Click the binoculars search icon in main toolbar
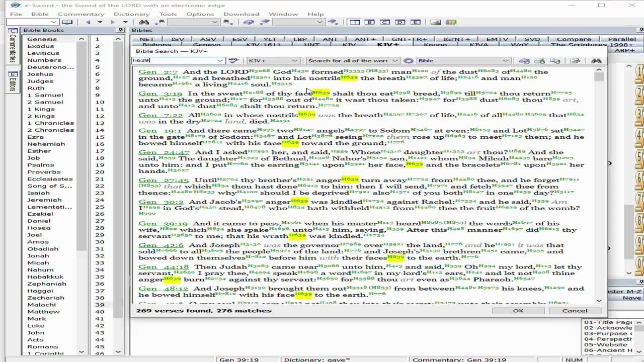This screenshot has width=644, height=362. (144, 22)
